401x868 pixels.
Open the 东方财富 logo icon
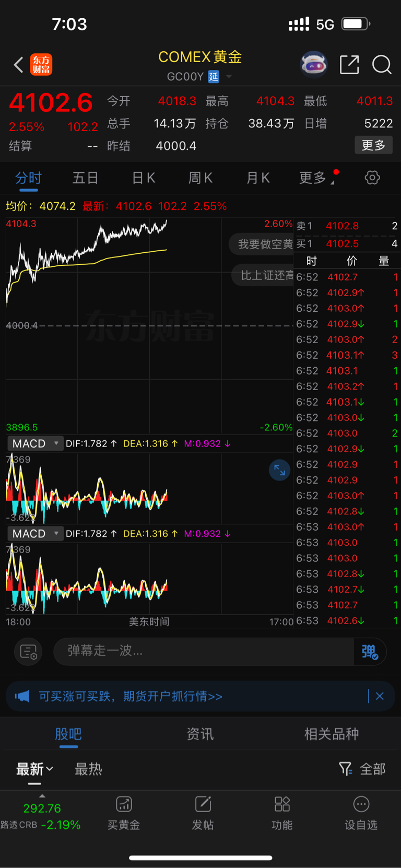pos(41,65)
